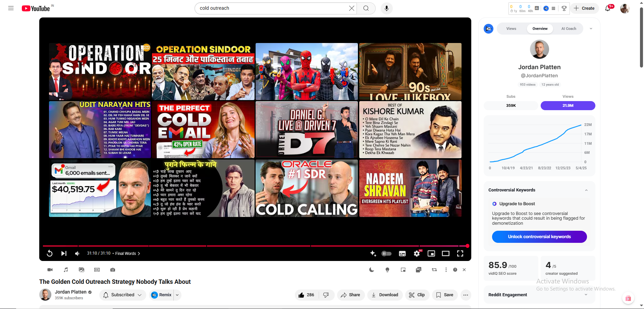This screenshot has width=644, height=309.
Task: Click the Clip button
Action: point(417,295)
